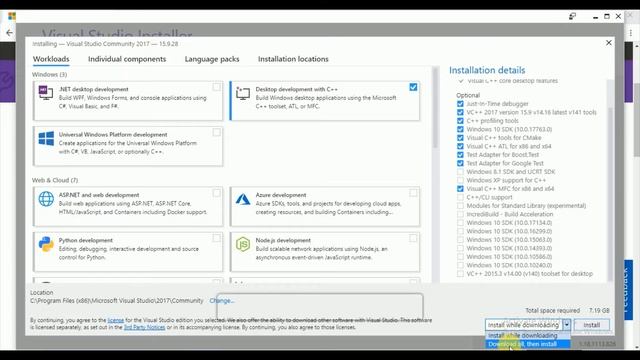Uncheck Test Adapter for Boost.Test
The width and height of the screenshot is (640, 360).
tap(460, 155)
